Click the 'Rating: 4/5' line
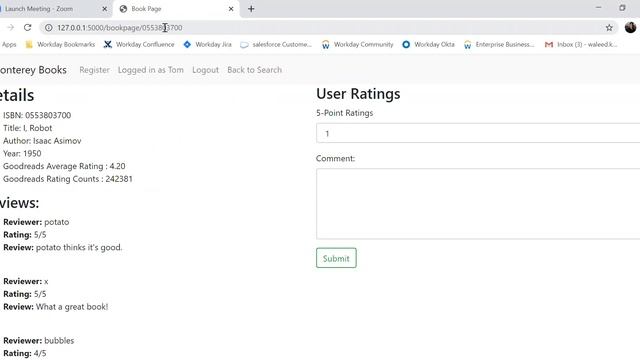The width and height of the screenshot is (640, 360). pos(24,353)
